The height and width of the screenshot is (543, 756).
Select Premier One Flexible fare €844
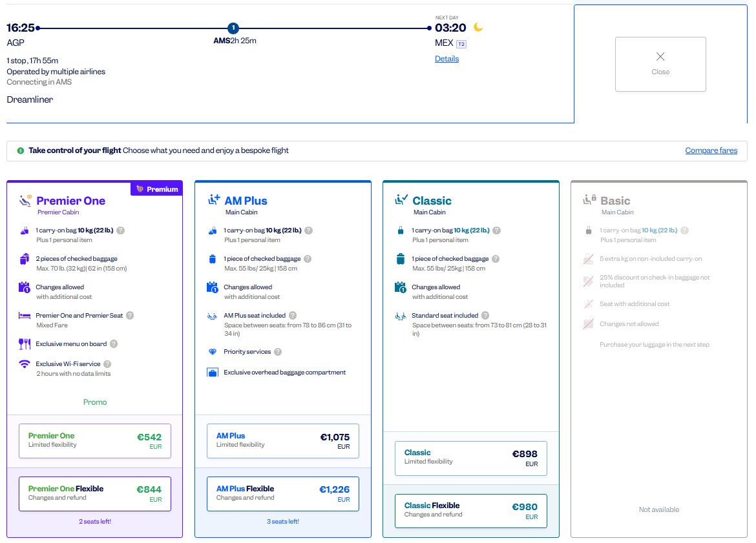pyautogui.click(x=95, y=494)
